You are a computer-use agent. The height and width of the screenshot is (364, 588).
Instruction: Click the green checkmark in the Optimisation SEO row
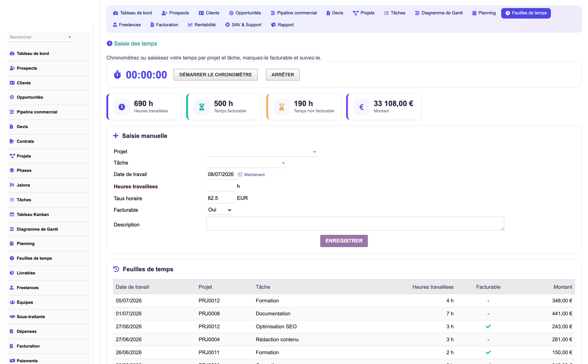coord(488,326)
